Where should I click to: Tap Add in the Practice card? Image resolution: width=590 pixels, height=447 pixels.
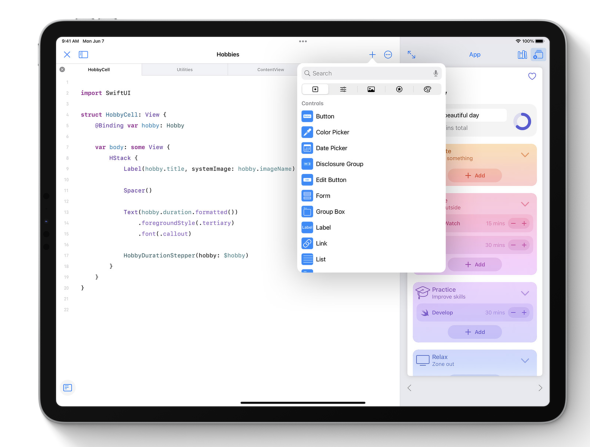click(x=475, y=332)
